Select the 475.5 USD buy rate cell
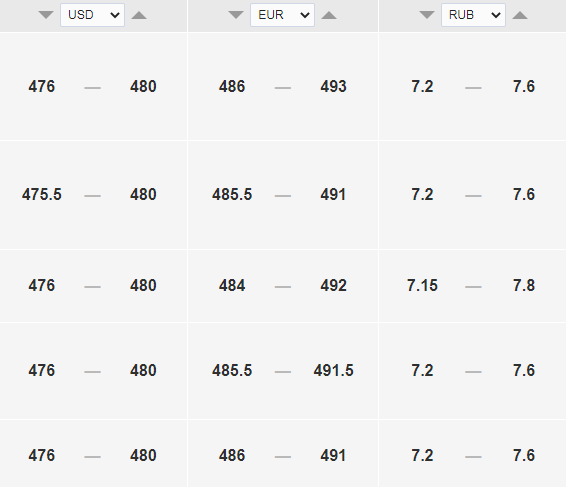This screenshot has width=566, height=487. point(42,195)
